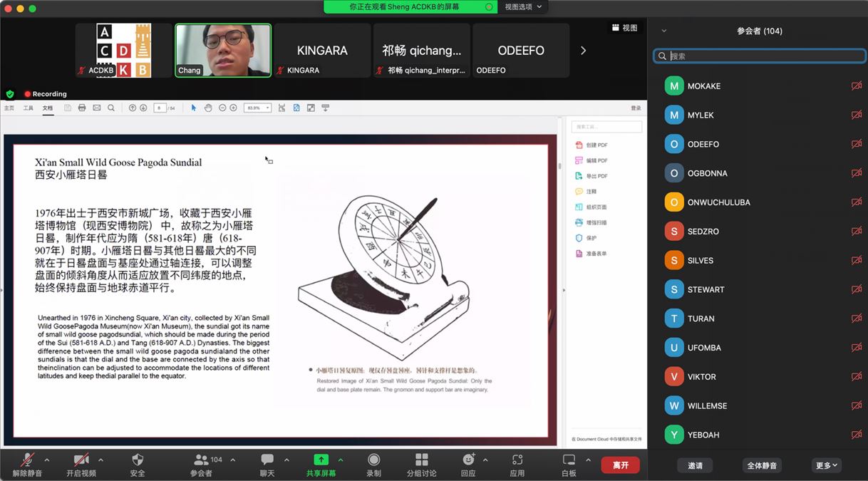Click the zoom in plus icon
The height and width of the screenshot is (481, 868).
coord(233,108)
